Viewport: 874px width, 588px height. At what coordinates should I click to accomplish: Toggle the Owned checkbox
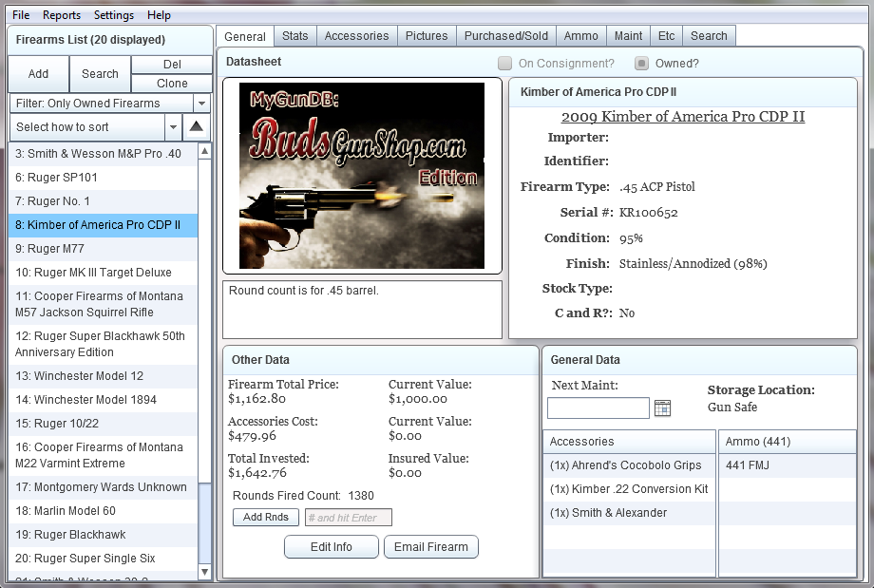(x=641, y=63)
